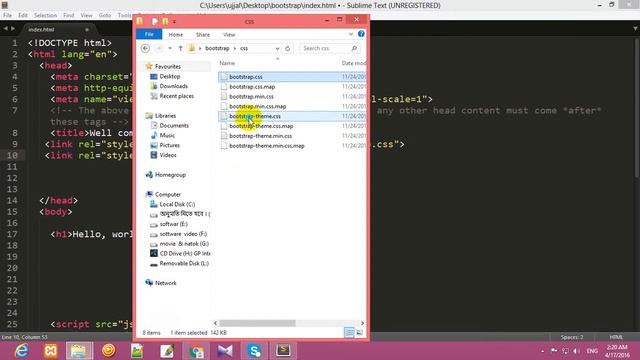Click the breadcrumb arrow after bootstrap
This screenshot has width=640, height=360.
coord(235,48)
